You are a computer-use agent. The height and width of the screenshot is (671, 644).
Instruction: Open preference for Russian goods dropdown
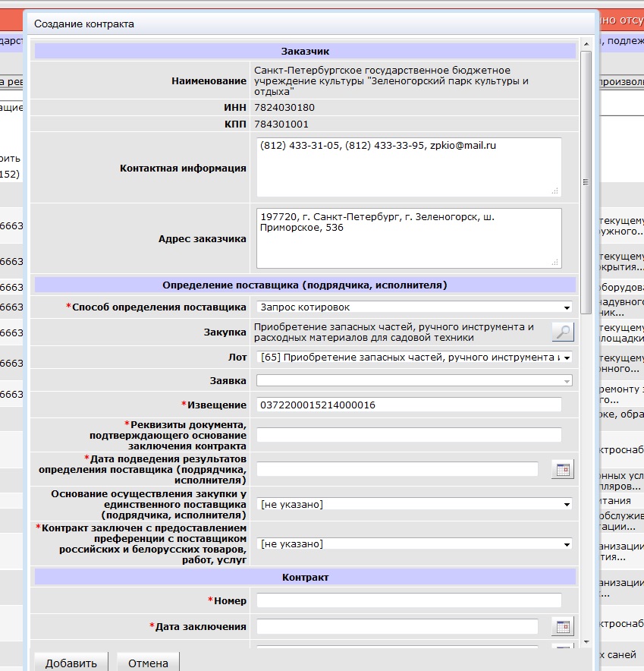pos(414,544)
